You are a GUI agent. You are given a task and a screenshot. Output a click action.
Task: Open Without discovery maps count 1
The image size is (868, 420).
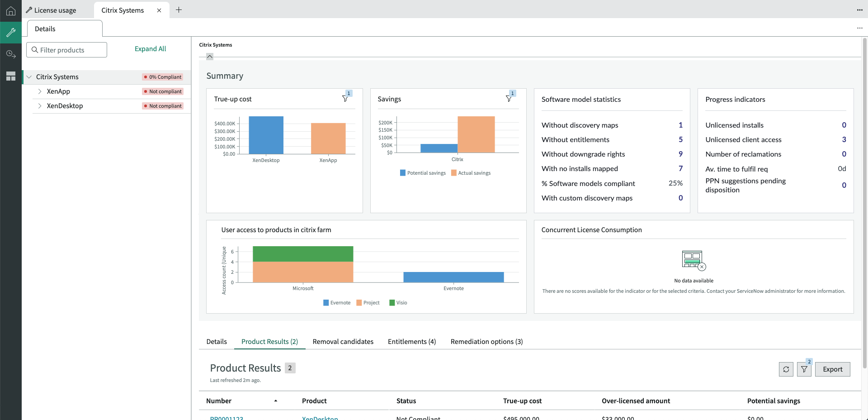coord(680,125)
